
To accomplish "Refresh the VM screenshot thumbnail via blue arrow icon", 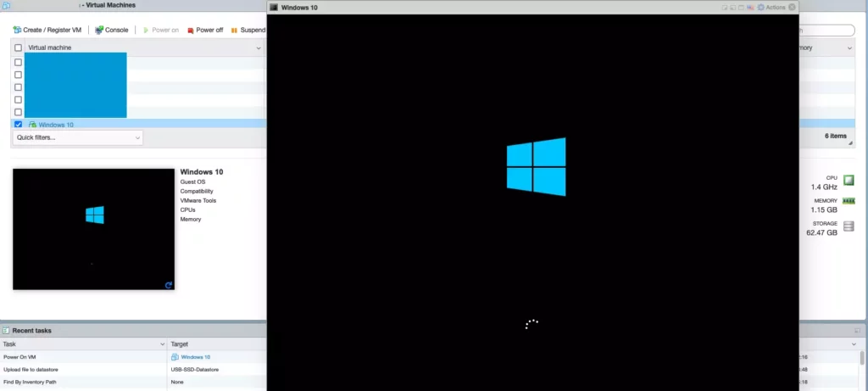I will [x=169, y=285].
